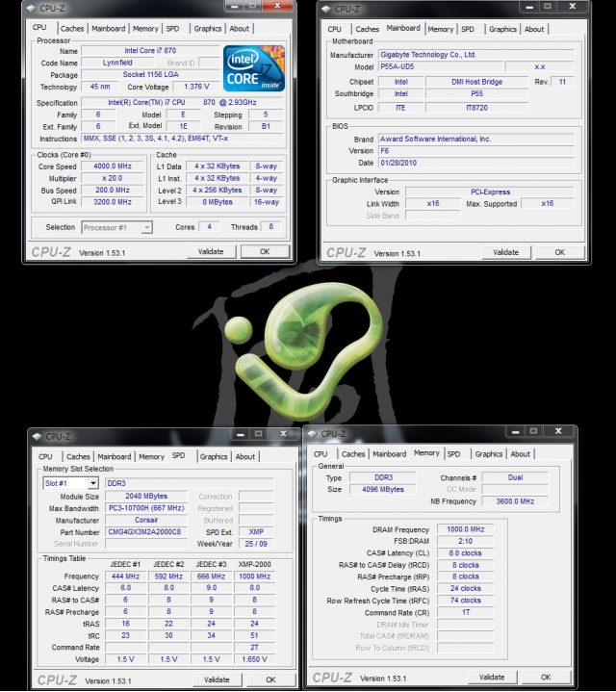The image size is (616, 692).
Task: Show Graphics tab in the Memory window
Action: [x=489, y=454]
